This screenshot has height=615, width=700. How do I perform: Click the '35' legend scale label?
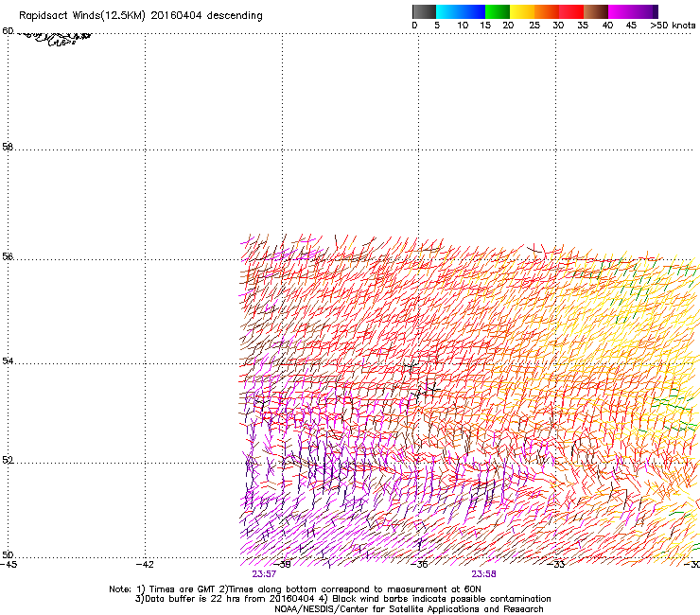coord(583,25)
